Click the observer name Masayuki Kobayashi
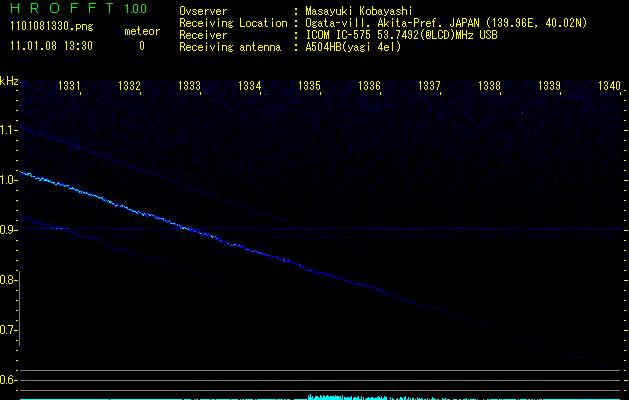The height and width of the screenshot is (400, 629). coord(359,11)
